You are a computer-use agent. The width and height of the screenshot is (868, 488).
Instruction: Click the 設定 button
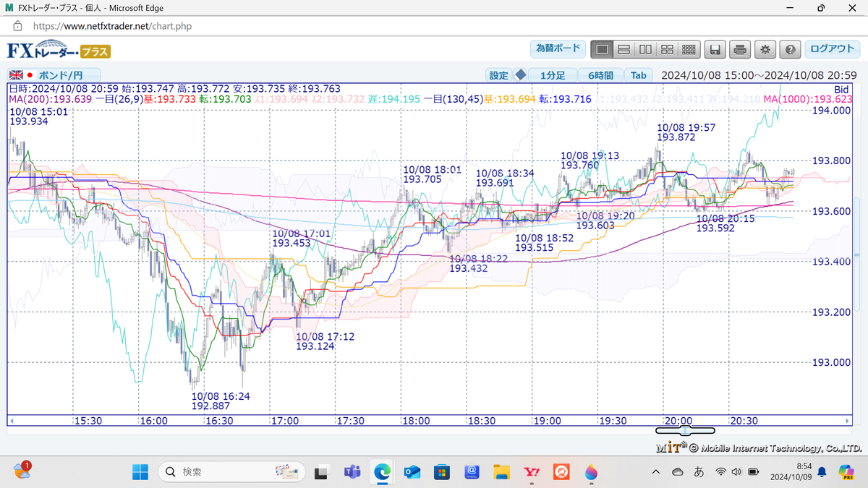click(498, 75)
